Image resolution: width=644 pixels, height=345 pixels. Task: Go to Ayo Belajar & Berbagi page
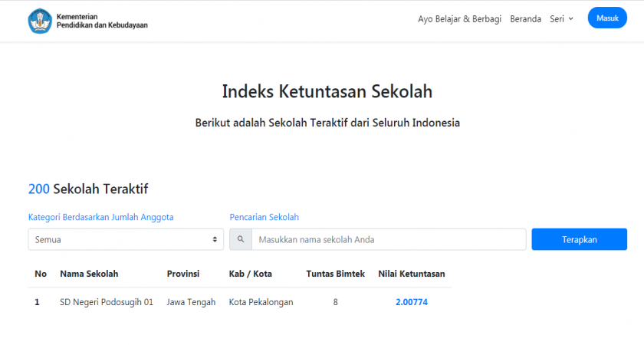click(x=460, y=19)
